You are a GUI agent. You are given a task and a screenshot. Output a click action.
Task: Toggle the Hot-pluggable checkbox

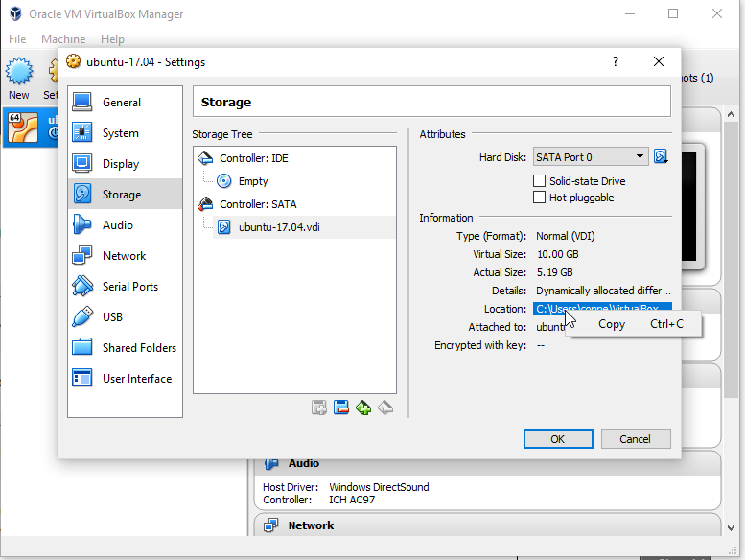pos(540,198)
